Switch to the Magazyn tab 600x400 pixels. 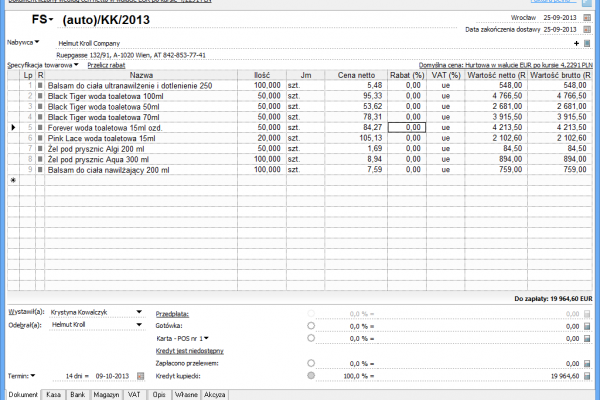(107, 394)
